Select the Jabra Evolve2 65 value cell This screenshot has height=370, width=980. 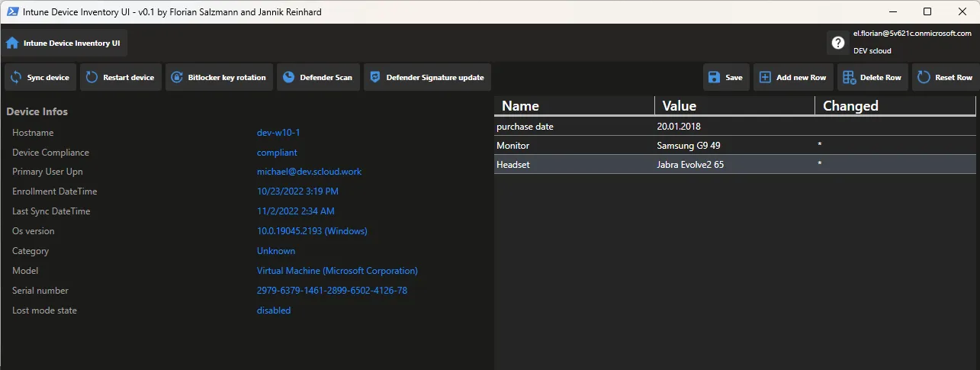point(734,164)
